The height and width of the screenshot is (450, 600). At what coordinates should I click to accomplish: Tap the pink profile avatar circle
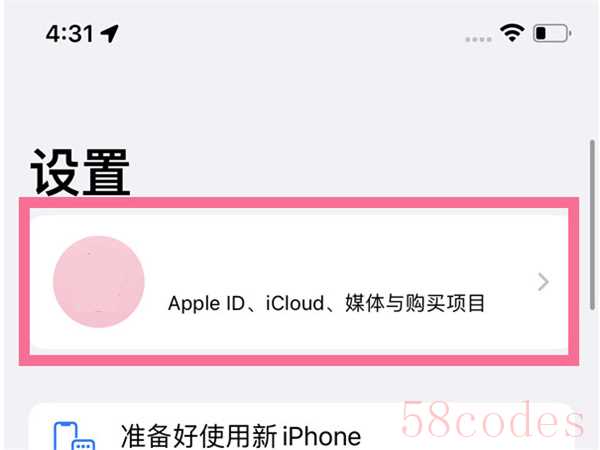tap(99, 282)
